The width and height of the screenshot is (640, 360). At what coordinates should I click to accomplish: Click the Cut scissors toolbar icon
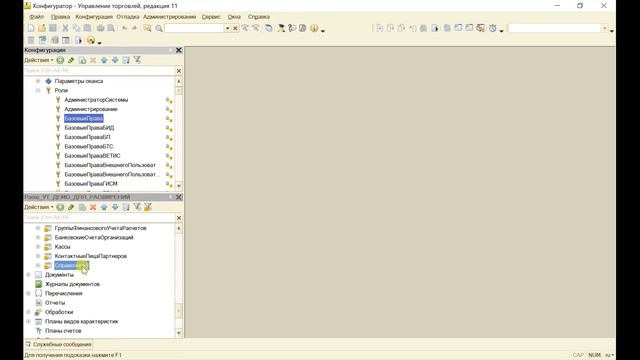click(65, 28)
